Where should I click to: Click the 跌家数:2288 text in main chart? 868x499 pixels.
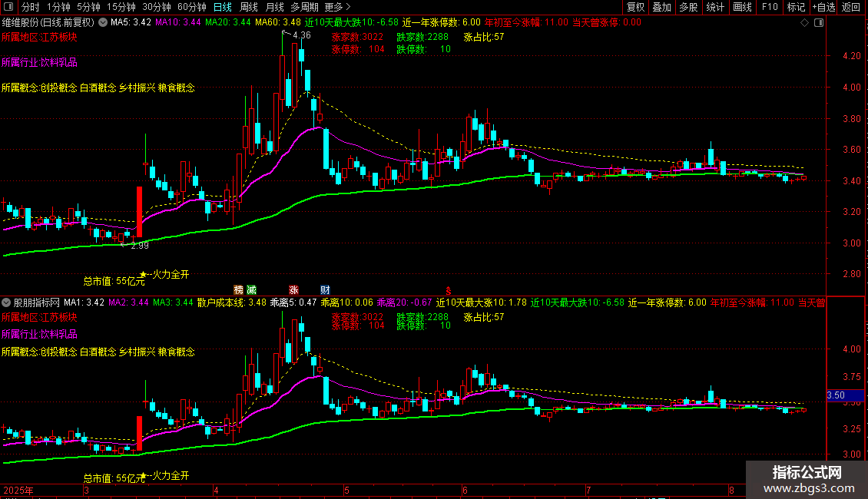pos(422,37)
